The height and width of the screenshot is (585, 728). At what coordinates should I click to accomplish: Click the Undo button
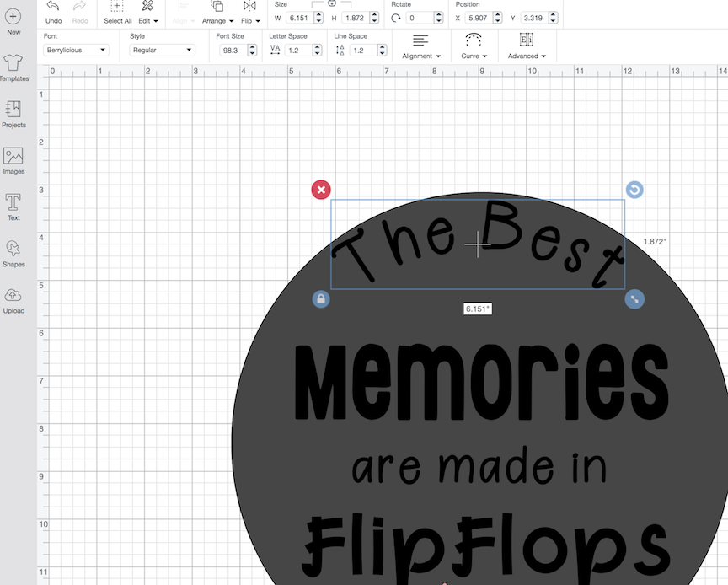[53, 13]
